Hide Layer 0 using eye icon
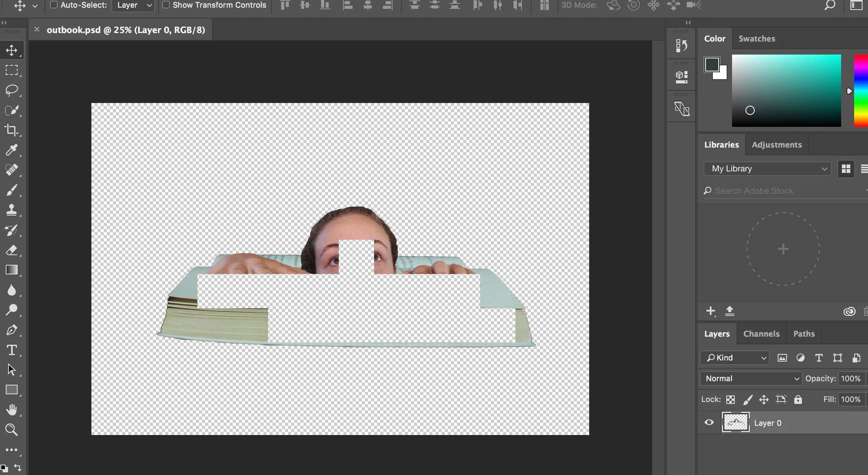Image resolution: width=868 pixels, height=475 pixels. [x=709, y=423]
